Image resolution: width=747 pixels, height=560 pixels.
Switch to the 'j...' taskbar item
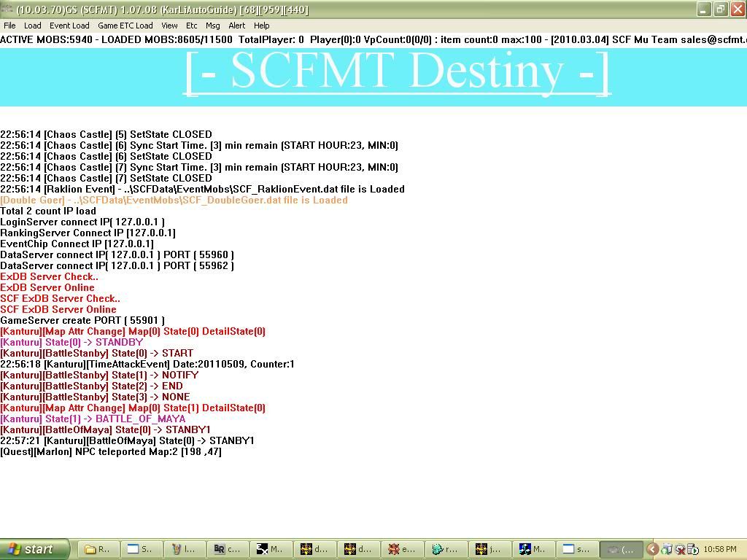tap(489, 549)
